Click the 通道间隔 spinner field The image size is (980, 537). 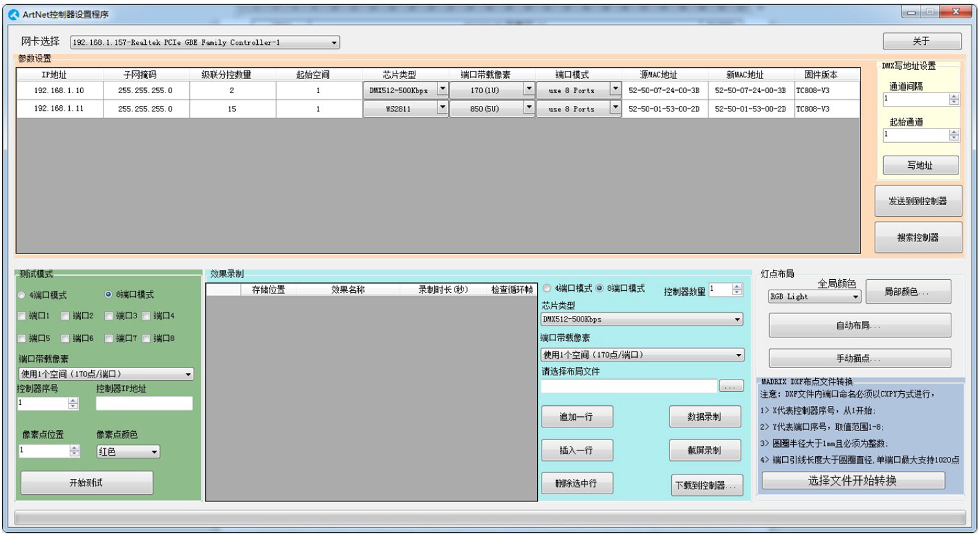coord(921,99)
